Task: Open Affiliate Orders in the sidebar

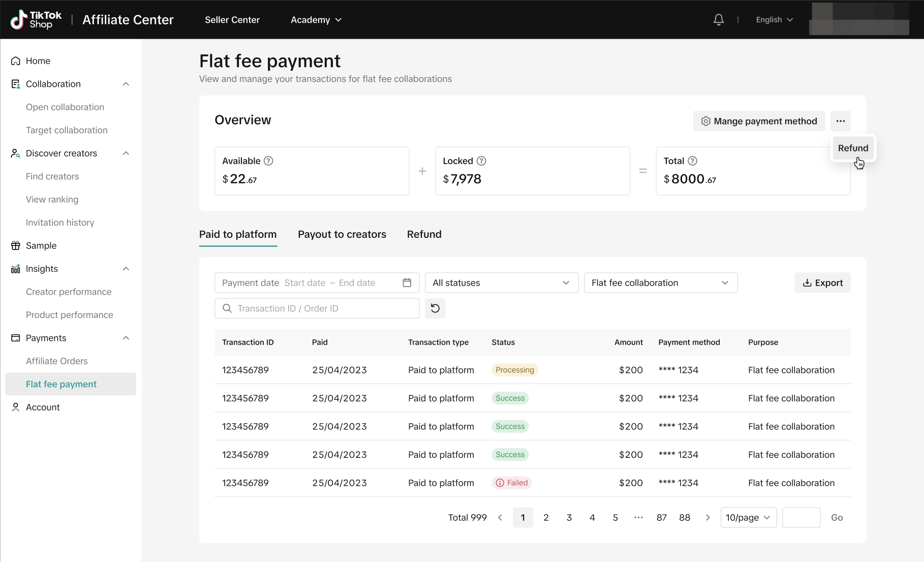Action: click(57, 361)
